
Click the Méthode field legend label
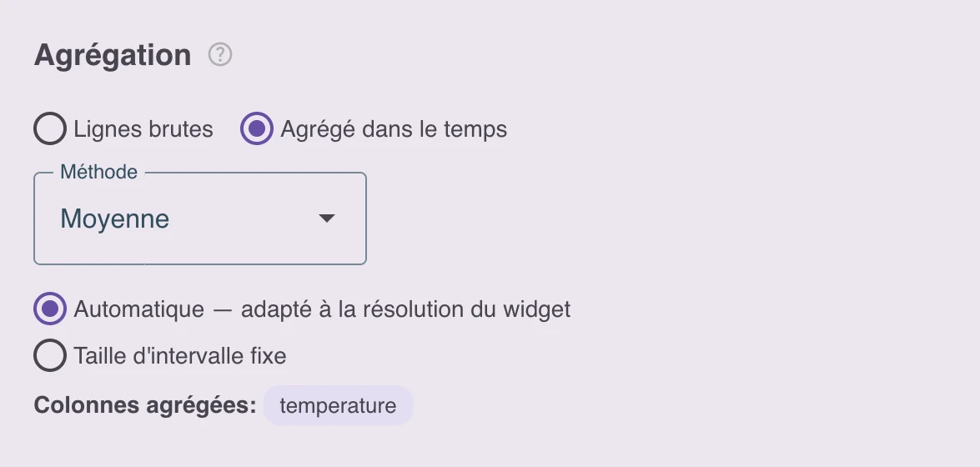tap(98, 172)
